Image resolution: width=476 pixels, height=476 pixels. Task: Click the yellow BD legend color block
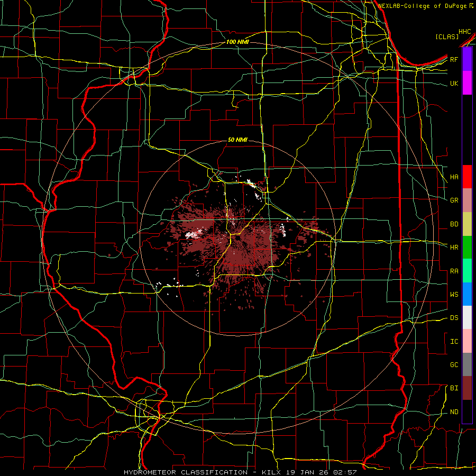click(x=467, y=224)
